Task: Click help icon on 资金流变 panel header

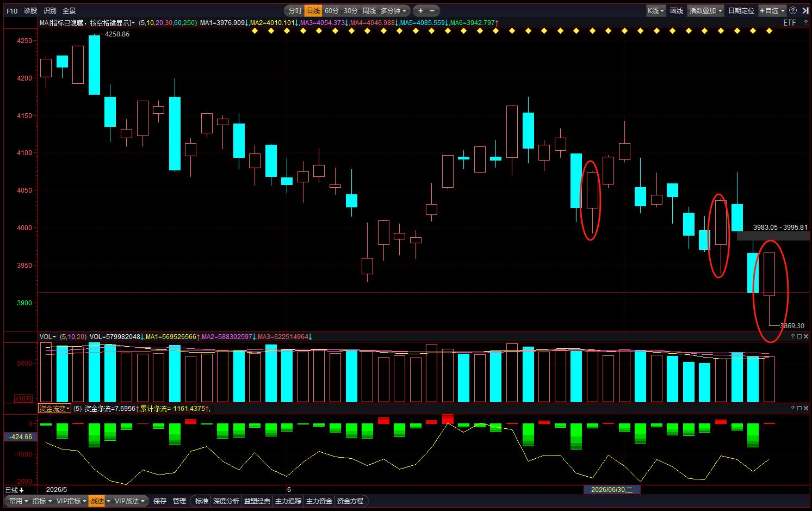Action: pyautogui.click(x=793, y=408)
